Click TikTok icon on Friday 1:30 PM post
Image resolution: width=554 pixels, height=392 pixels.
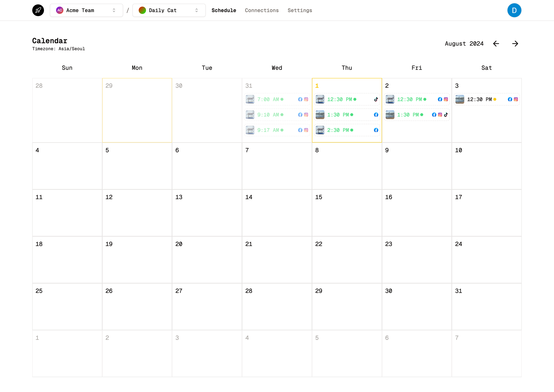click(446, 115)
